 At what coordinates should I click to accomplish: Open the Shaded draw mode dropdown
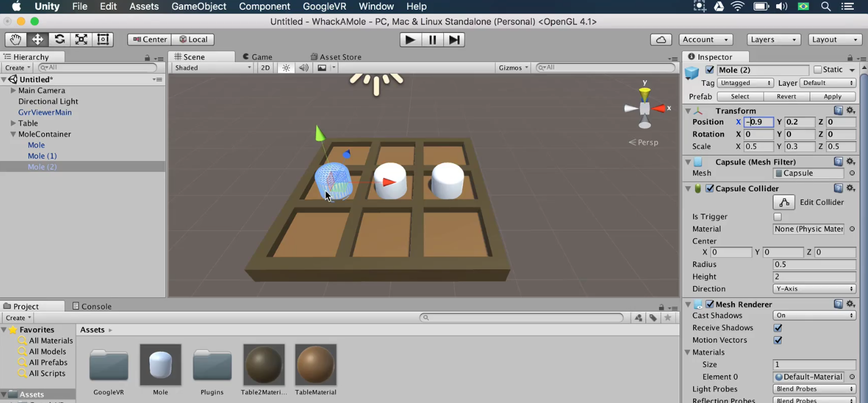211,67
